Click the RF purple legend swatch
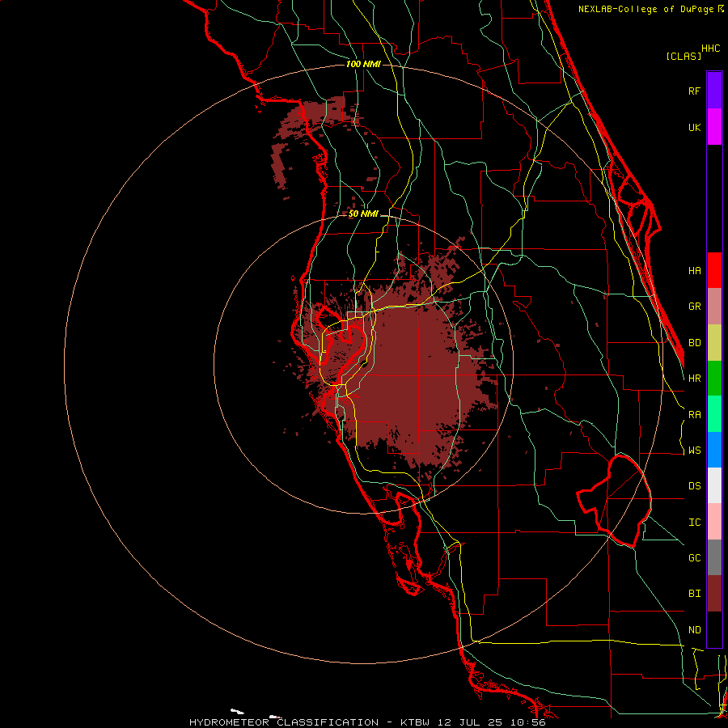 [714, 91]
